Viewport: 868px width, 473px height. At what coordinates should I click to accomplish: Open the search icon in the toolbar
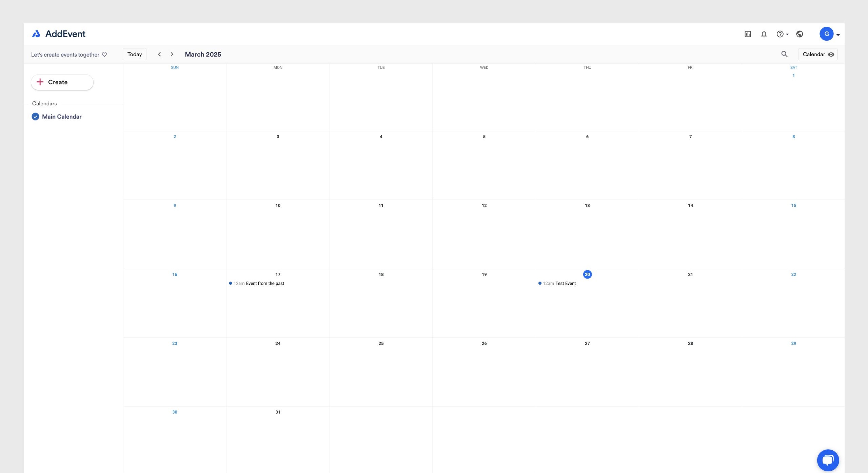(784, 54)
